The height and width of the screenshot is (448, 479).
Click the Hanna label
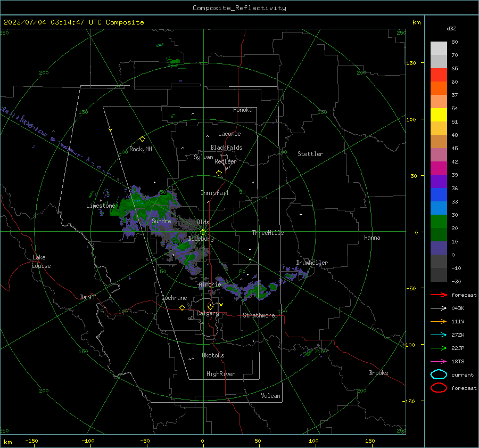372,238
